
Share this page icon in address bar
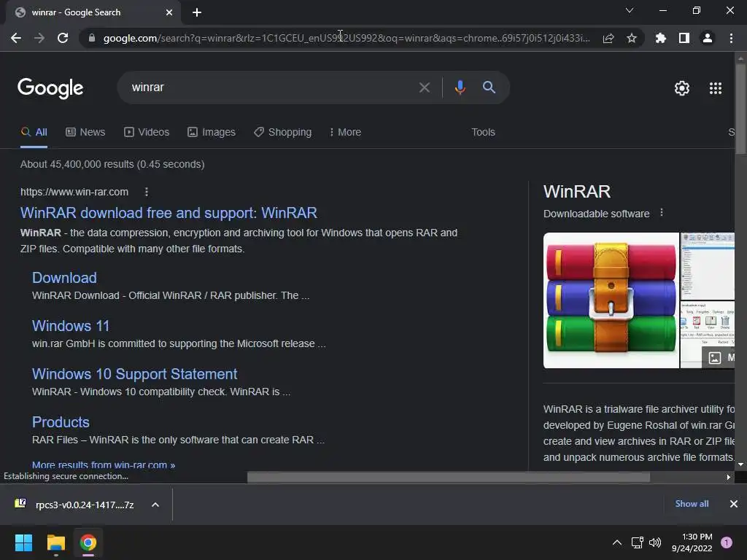pyautogui.click(x=608, y=38)
